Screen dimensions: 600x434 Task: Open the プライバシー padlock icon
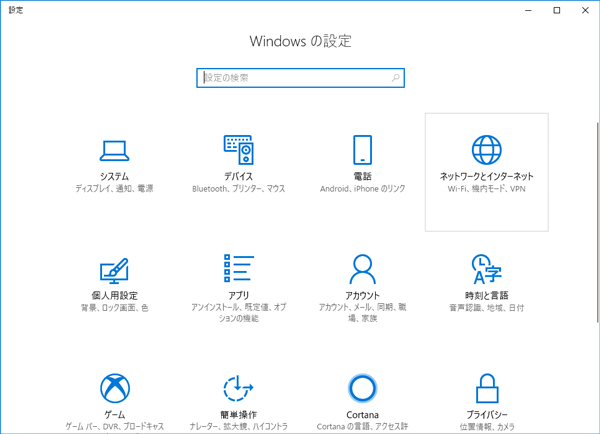tap(487, 388)
